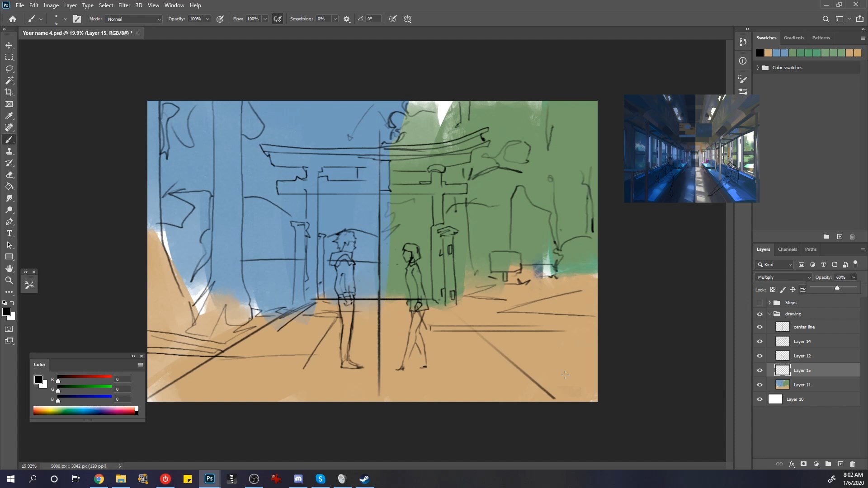
Task: Collapse the drawing layer group
Action: coord(769,314)
